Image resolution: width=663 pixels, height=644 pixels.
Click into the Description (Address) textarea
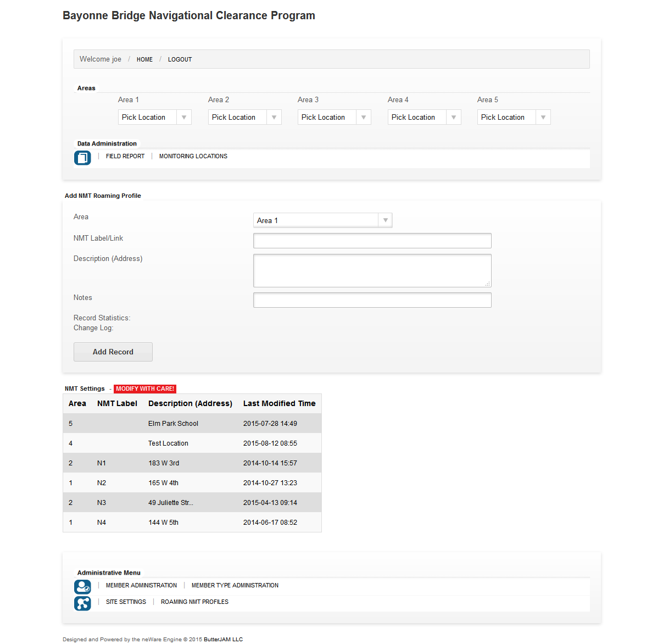pos(372,270)
